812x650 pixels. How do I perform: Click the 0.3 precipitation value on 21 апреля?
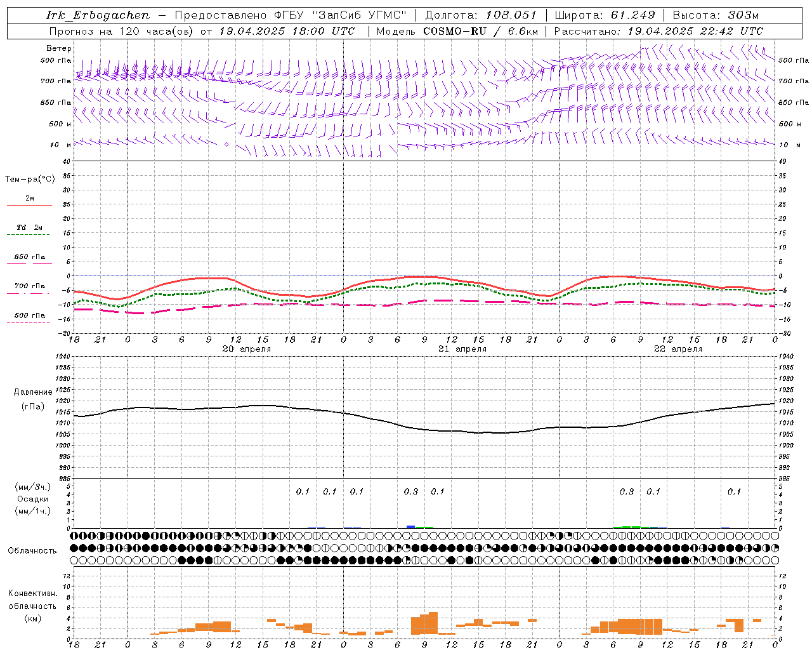pyautogui.click(x=411, y=492)
